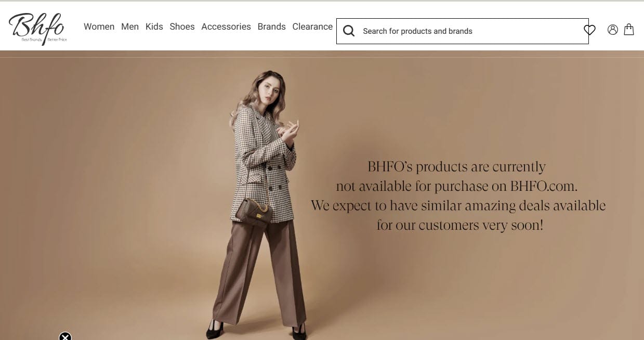Open the Brands menu
644x340 pixels.
272,27
